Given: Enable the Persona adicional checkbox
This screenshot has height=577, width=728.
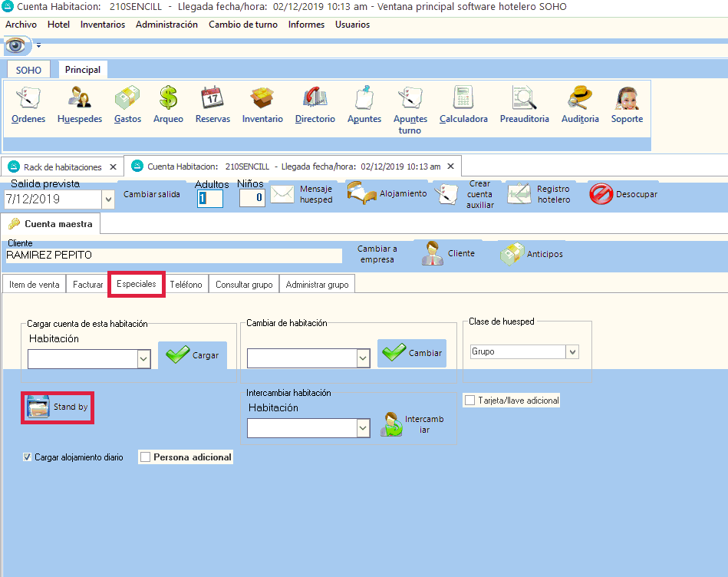Looking at the screenshot, I should coord(146,457).
